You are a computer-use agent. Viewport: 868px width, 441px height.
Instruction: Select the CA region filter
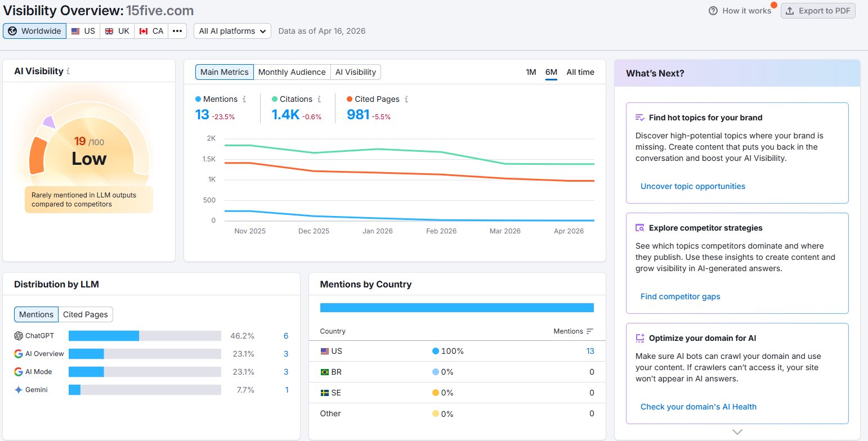coord(151,31)
